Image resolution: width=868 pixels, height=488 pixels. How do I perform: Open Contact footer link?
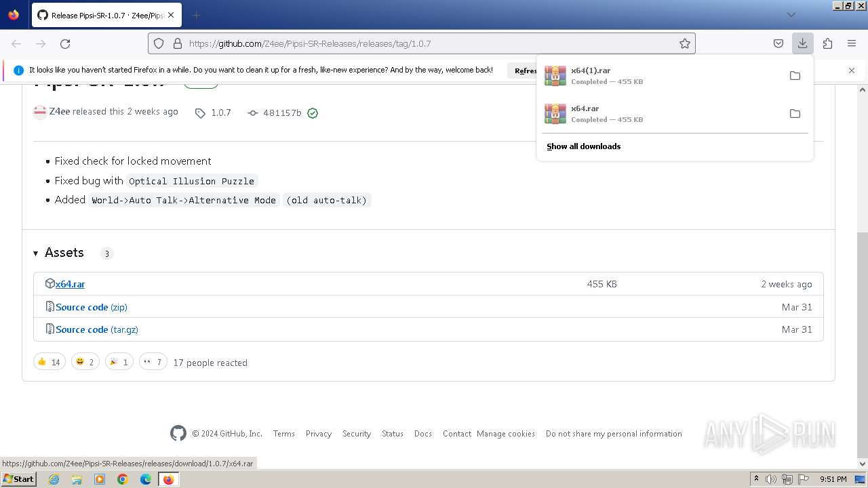click(x=457, y=434)
